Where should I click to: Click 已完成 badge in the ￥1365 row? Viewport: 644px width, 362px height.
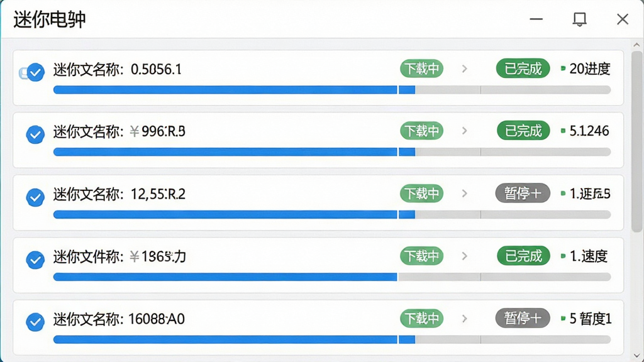click(523, 256)
